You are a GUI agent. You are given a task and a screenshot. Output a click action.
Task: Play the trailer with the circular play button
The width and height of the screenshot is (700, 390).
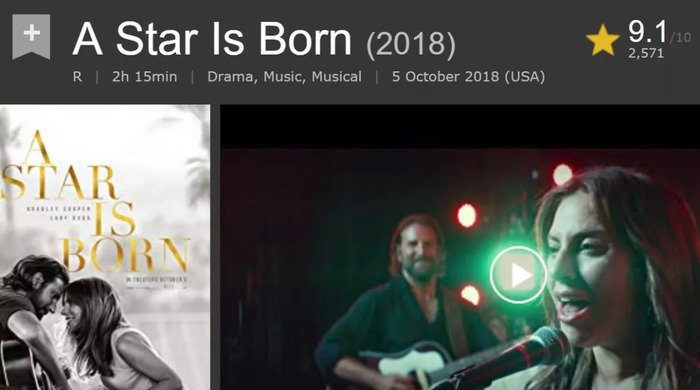click(x=518, y=275)
